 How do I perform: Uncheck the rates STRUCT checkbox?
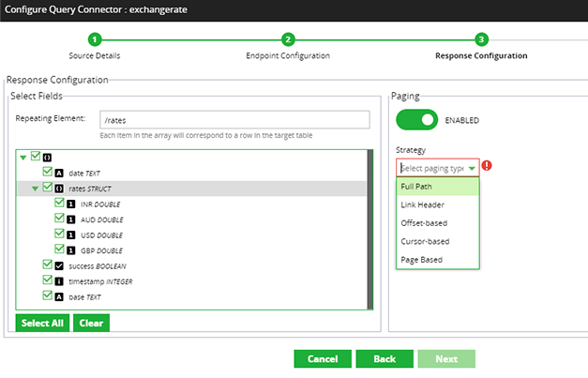[47, 187]
